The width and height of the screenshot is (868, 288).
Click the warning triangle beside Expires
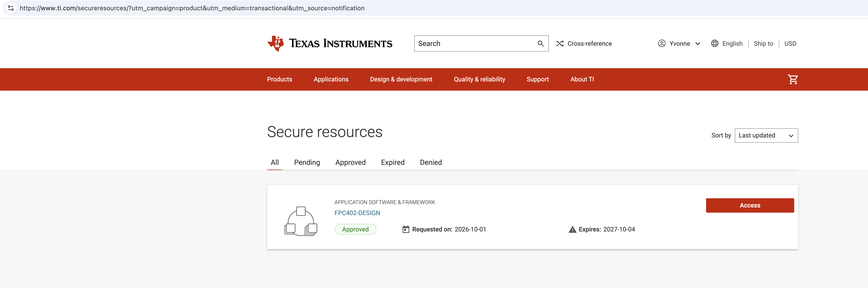(x=572, y=229)
